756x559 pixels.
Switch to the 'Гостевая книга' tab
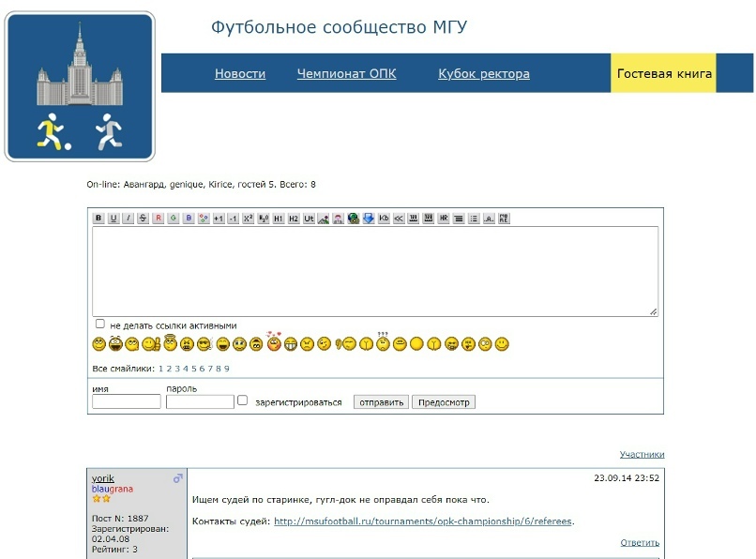coord(664,72)
